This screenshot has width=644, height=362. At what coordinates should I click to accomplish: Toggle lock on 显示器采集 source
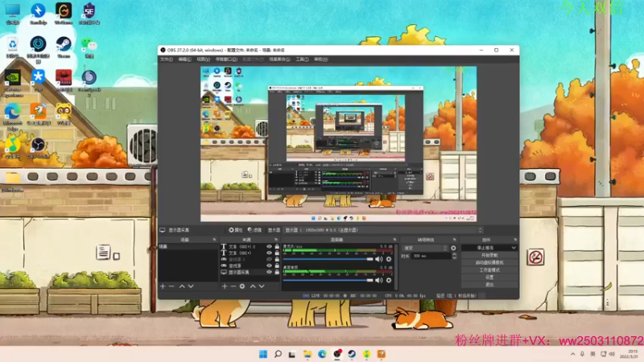[x=277, y=272]
